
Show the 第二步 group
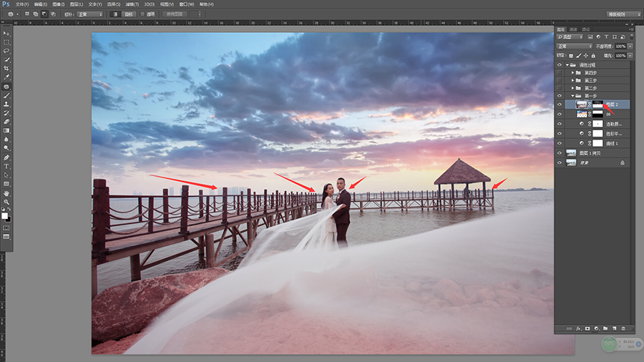pos(560,88)
